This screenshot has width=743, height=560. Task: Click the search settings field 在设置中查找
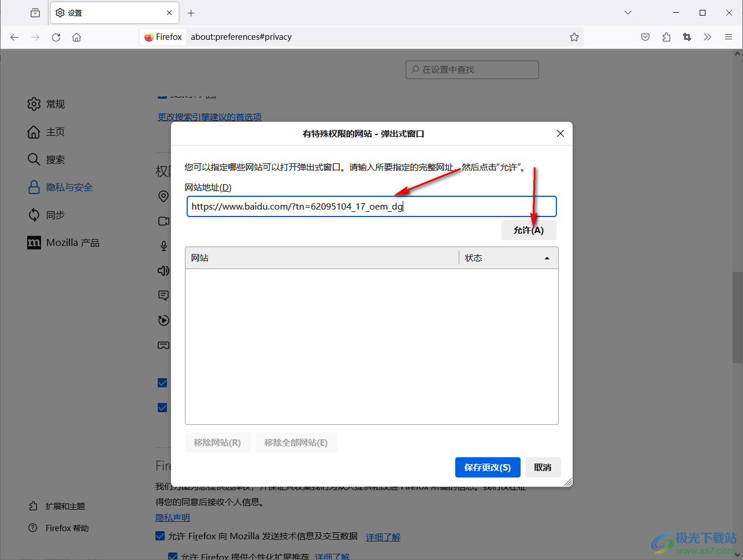point(472,69)
